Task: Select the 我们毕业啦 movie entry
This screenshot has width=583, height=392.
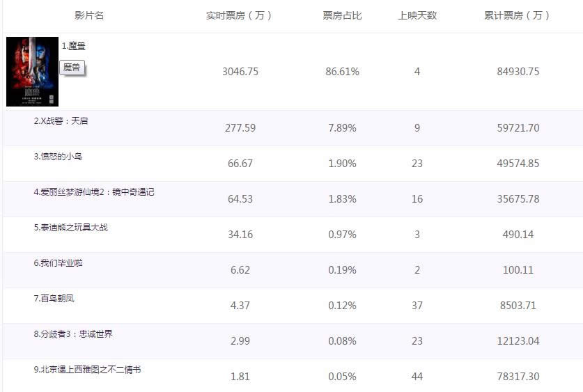Action: click(59, 262)
